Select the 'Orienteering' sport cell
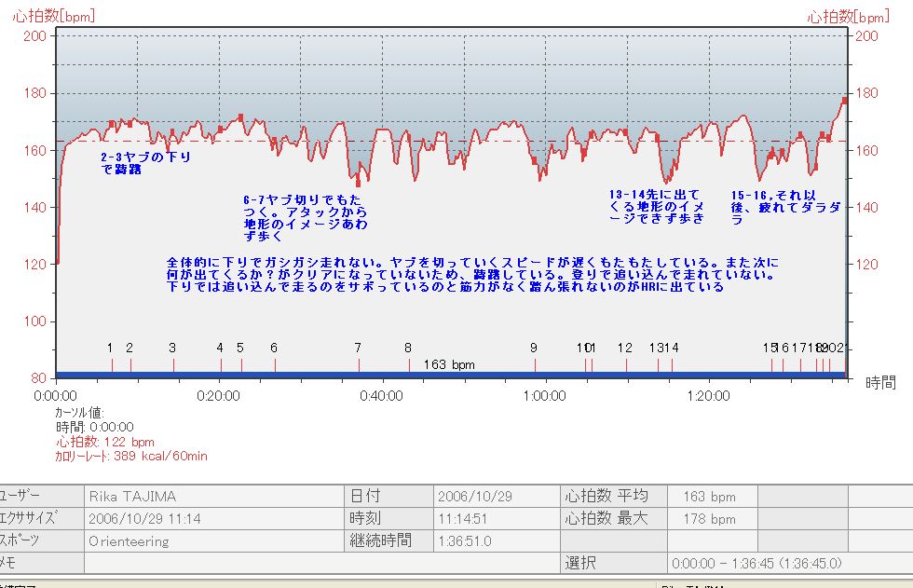This screenshot has width=913, height=588. click(x=214, y=540)
